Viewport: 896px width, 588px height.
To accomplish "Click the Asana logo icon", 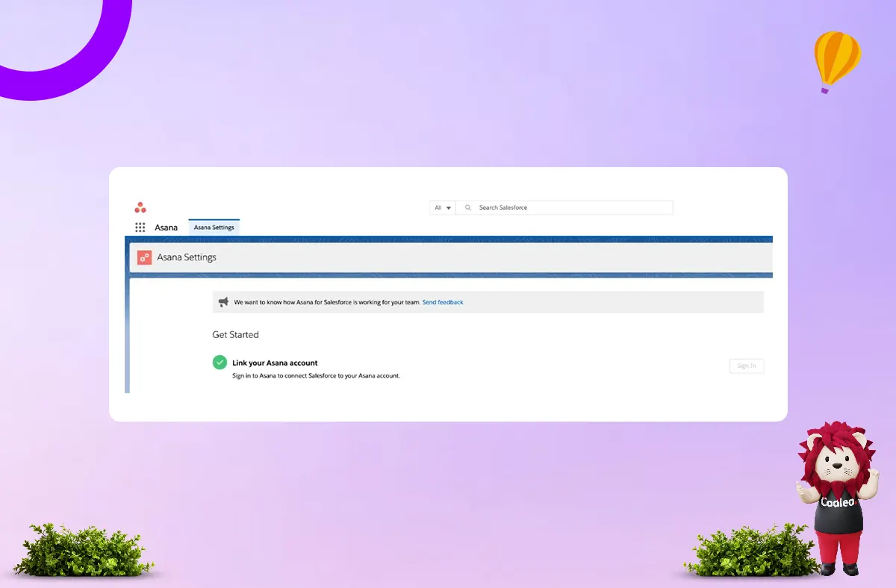I will (x=140, y=207).
